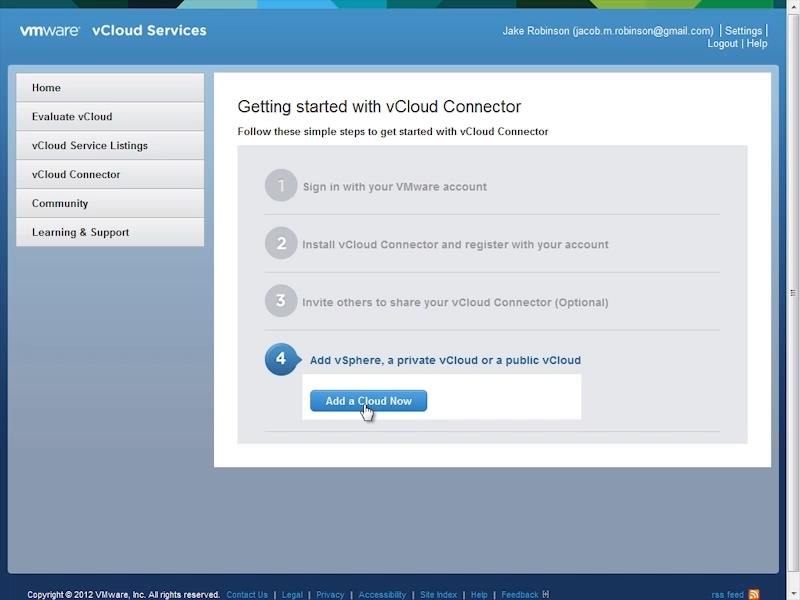Select vCloud Connector sidebar item
Viewport: 800px width, 600px height.
tap(110, 174)
